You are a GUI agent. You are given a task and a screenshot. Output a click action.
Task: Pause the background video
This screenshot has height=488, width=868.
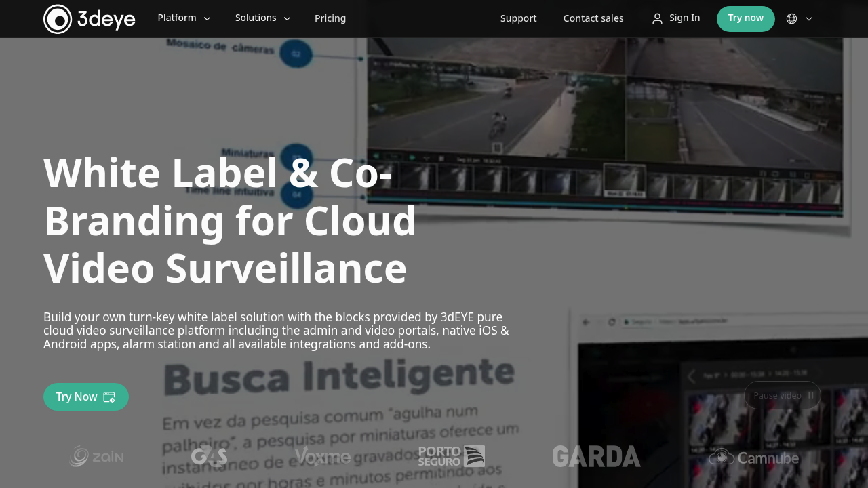783,395
